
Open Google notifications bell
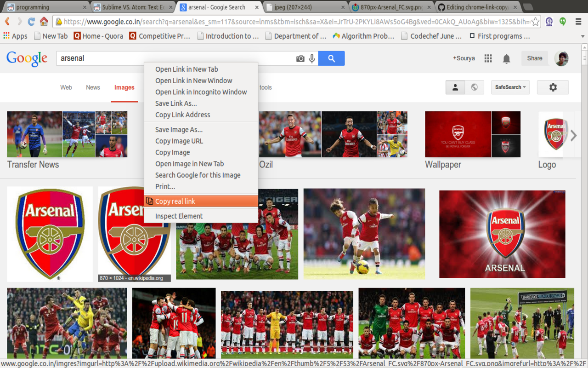click(x=506, y=58)
